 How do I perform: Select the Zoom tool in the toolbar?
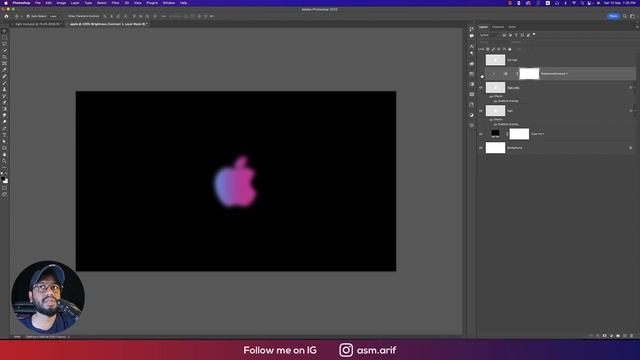tap(4, 161)
